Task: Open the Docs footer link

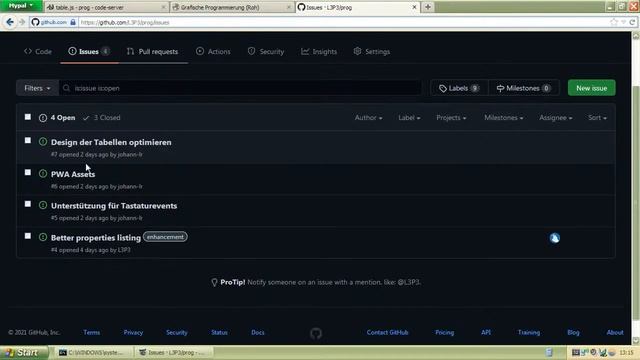Action: coord(258,333)
